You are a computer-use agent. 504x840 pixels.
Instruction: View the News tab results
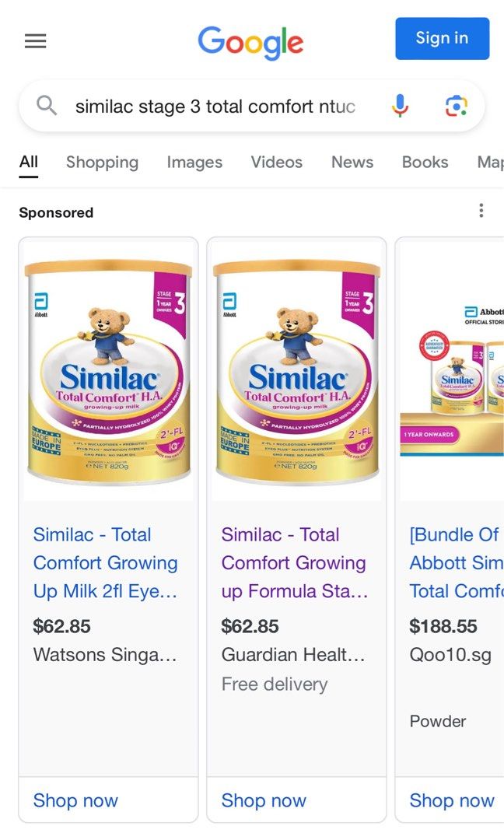point(352,163)
